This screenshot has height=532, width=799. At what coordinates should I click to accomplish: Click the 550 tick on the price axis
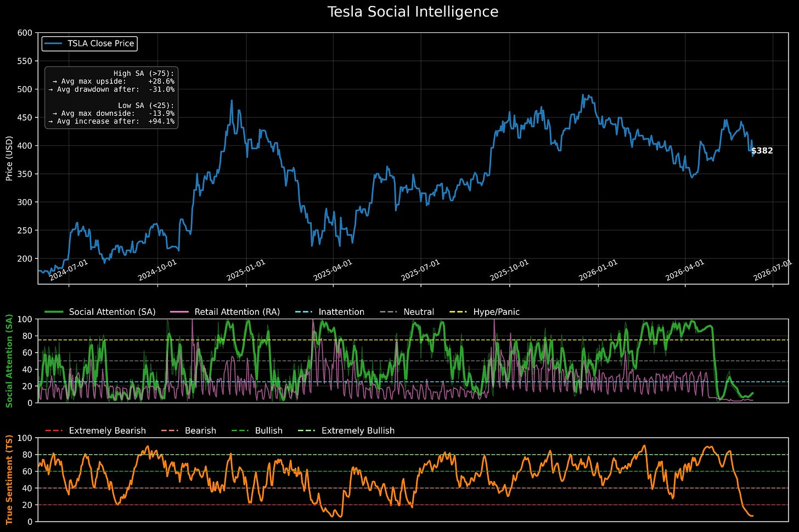25,61
